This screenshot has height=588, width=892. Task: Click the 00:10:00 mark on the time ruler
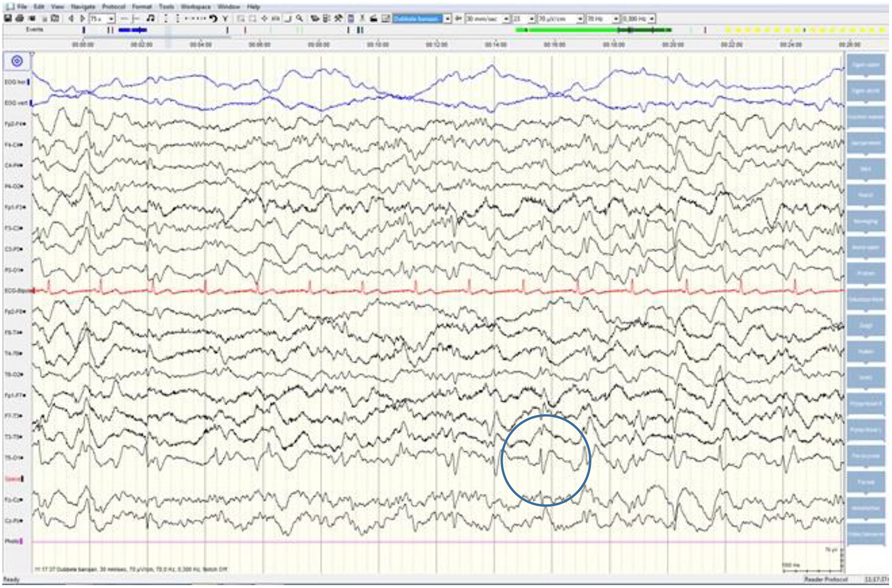coord(377,44)
